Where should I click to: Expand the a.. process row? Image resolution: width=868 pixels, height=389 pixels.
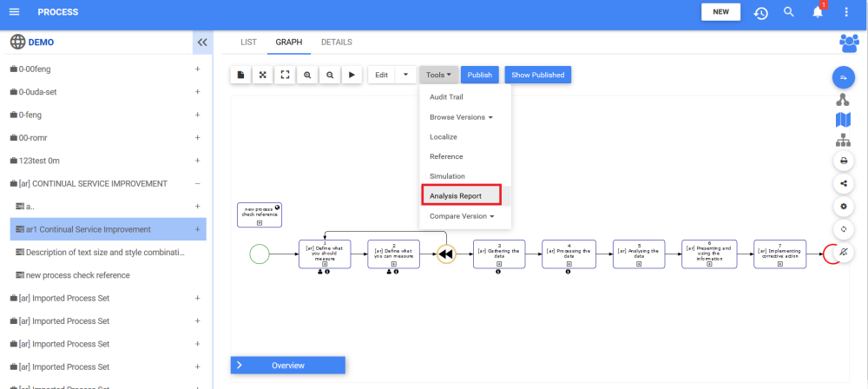198,206
